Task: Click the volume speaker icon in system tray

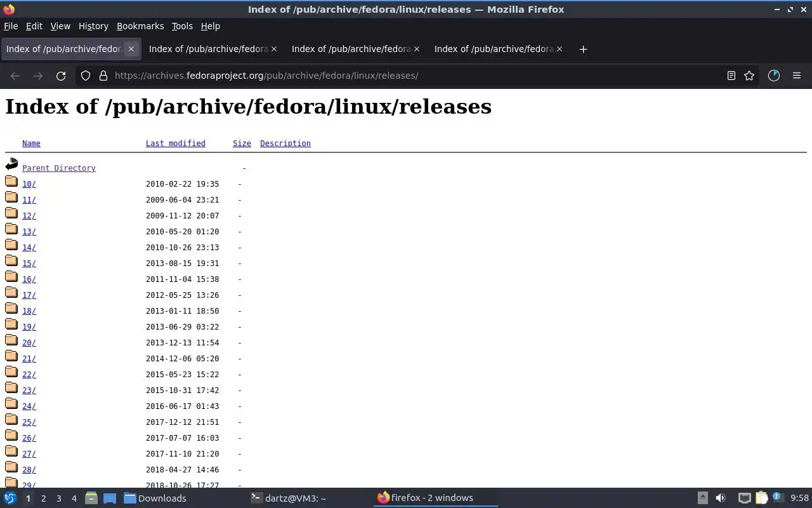Action: pos(721,498)
